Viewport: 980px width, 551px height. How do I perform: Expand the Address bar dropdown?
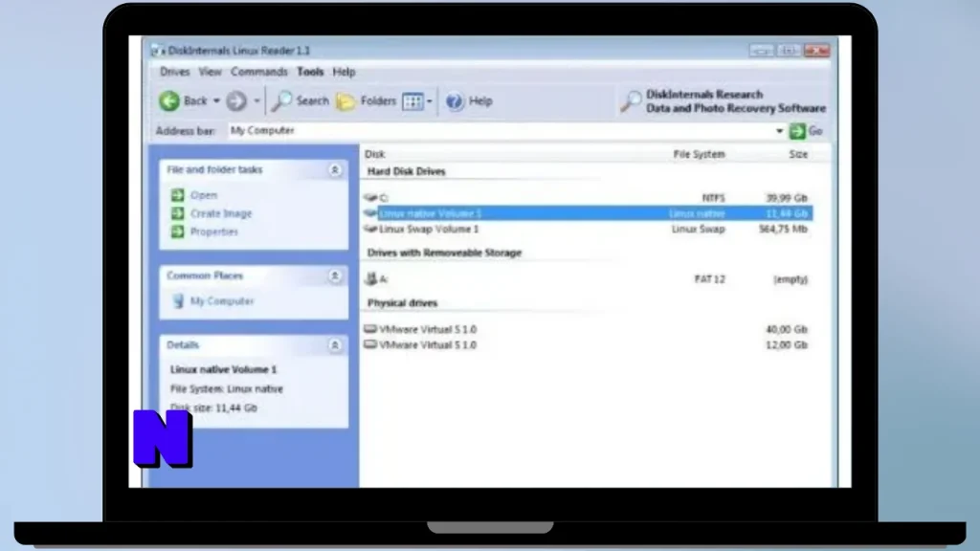tap(779, 131)
